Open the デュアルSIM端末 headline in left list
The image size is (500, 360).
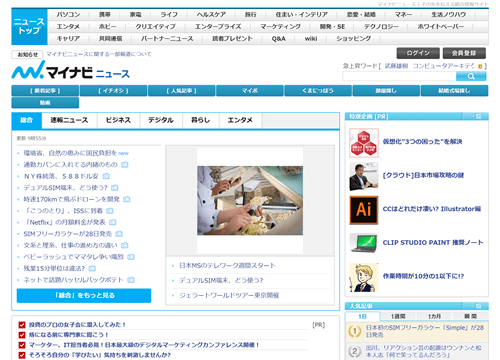[x=66, y=188]
